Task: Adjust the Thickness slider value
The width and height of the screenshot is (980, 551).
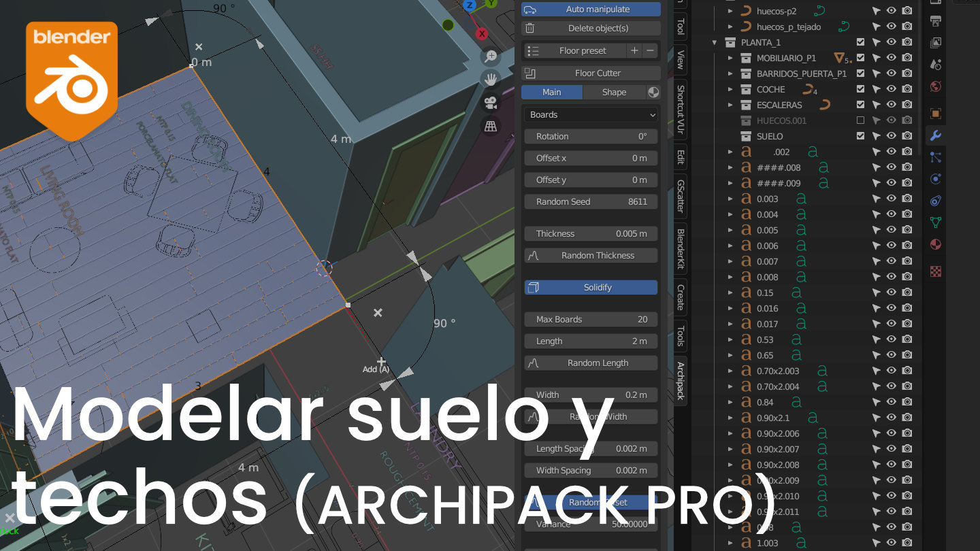Action: point(591,233)
